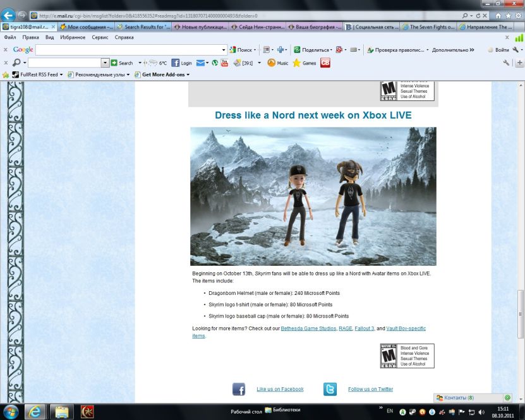Expand the Google search box dropdown
This screenshot has height=420, width=525.
[224, 50]
